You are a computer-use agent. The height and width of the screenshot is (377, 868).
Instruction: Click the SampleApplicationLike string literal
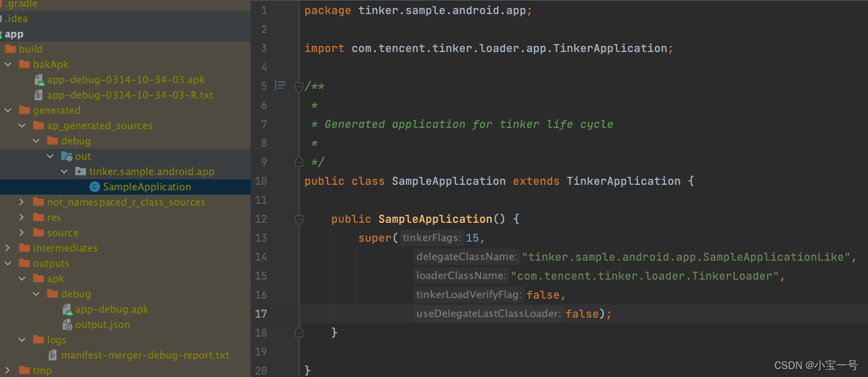[x=686, y=257]
